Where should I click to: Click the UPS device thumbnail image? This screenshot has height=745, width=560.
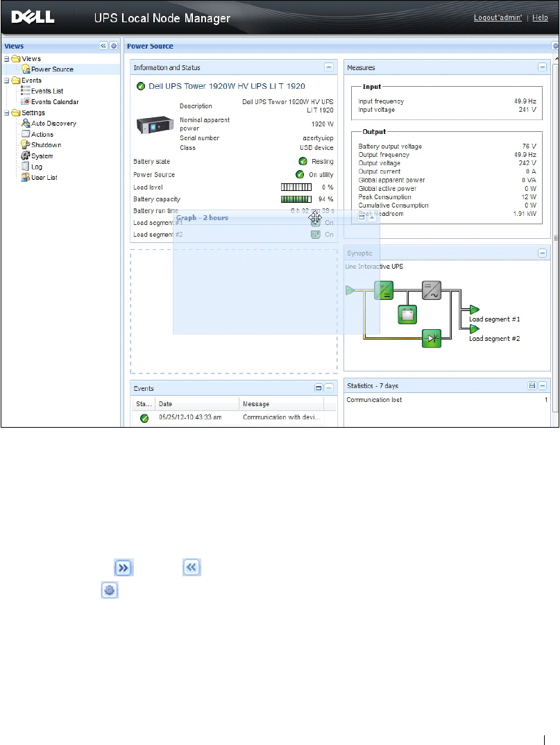[x=155, y=125]
